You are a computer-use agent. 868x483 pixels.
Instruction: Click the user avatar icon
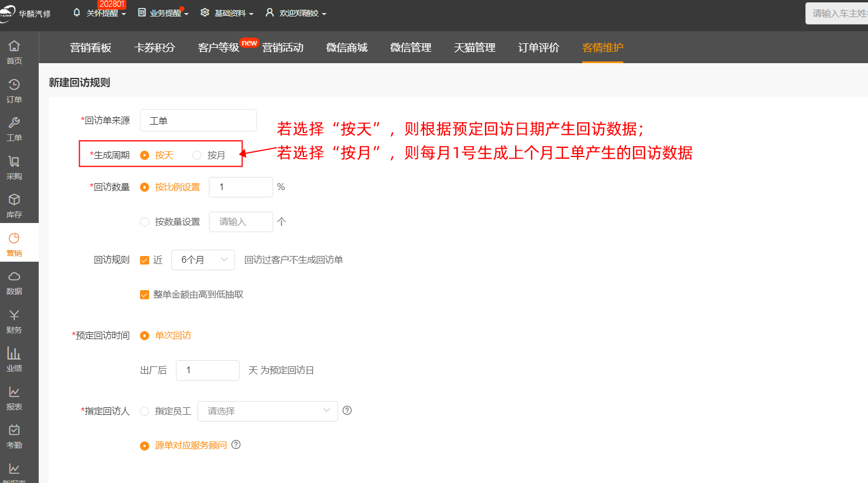[270, 13]
